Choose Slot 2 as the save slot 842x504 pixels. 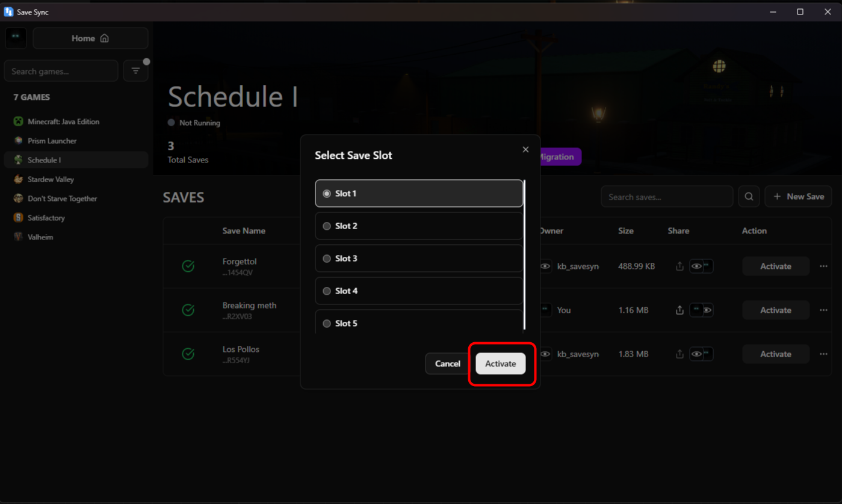coord(419,226)
